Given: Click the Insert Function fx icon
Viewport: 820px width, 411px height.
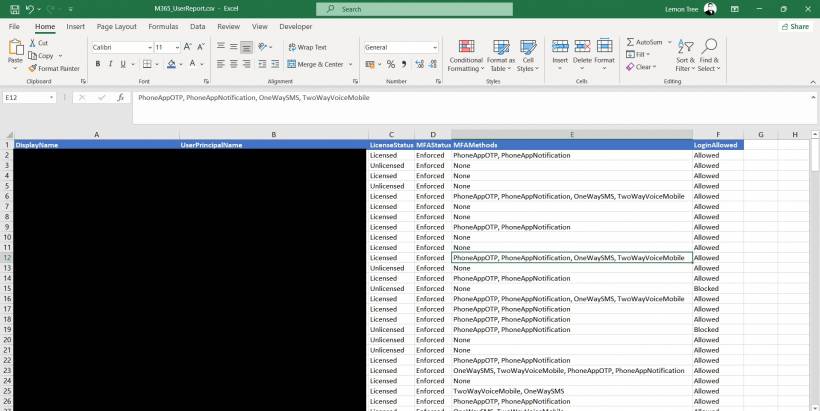Looking at the screenshot, I should pyautogui.click(x=121, y=98).
